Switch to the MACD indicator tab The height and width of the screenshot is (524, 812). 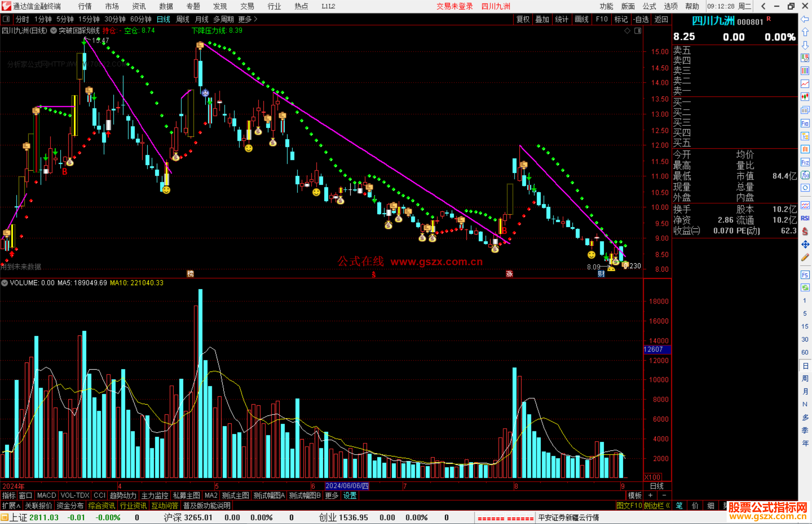point(46,495)
